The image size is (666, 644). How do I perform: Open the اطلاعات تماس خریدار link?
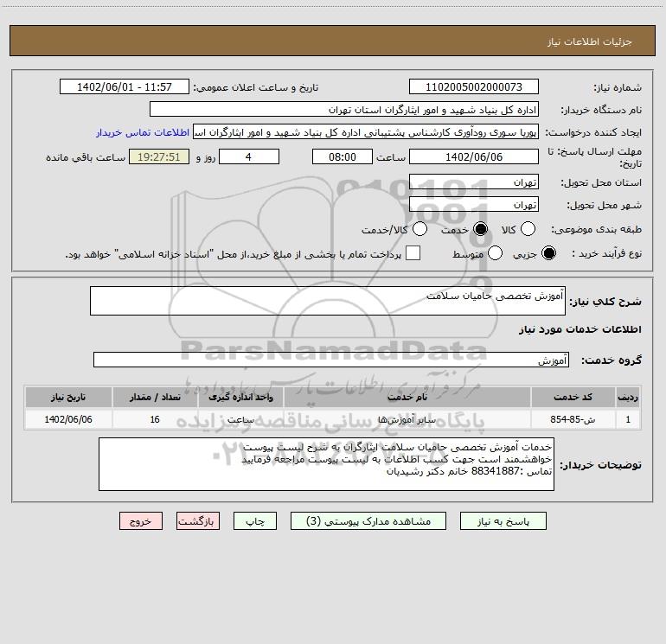(x=143, y=132)
